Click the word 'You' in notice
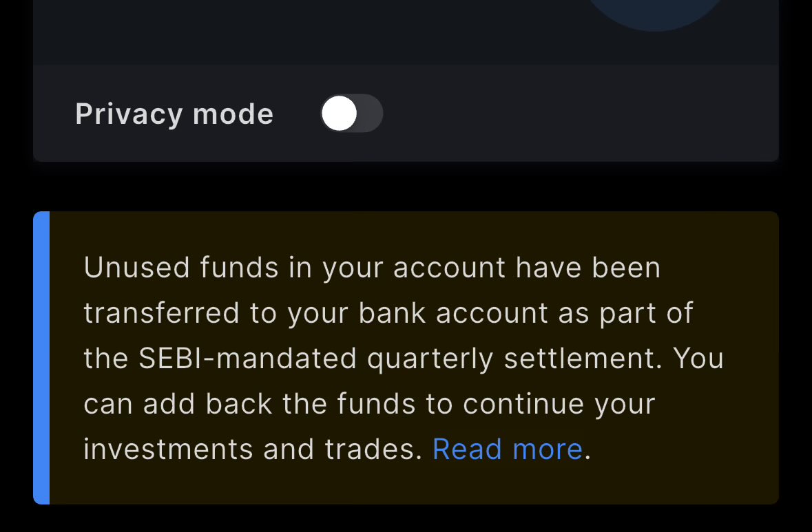812x532 pixels. point(698,359)
